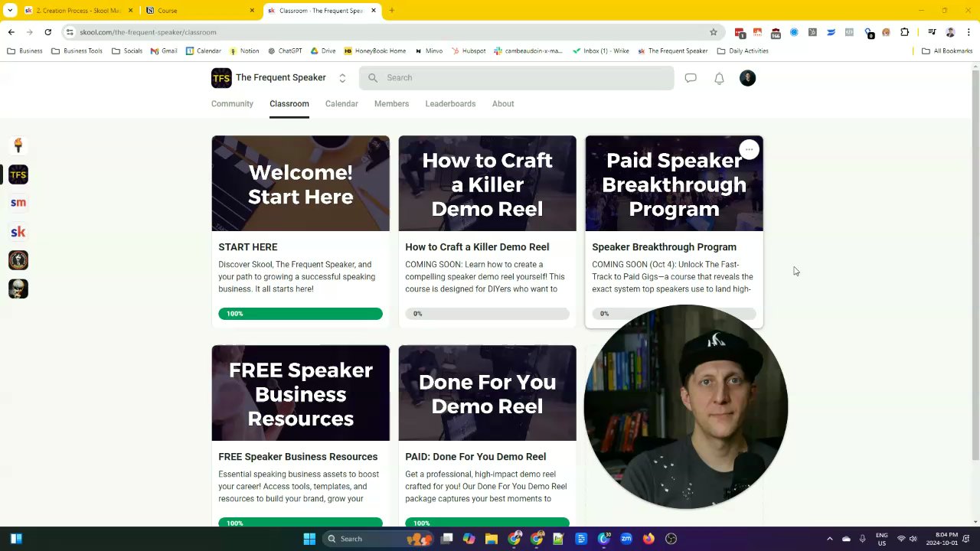The image size is (980, 551).
Task: Open the START HERE course card
Action: [x=300, y=184]
